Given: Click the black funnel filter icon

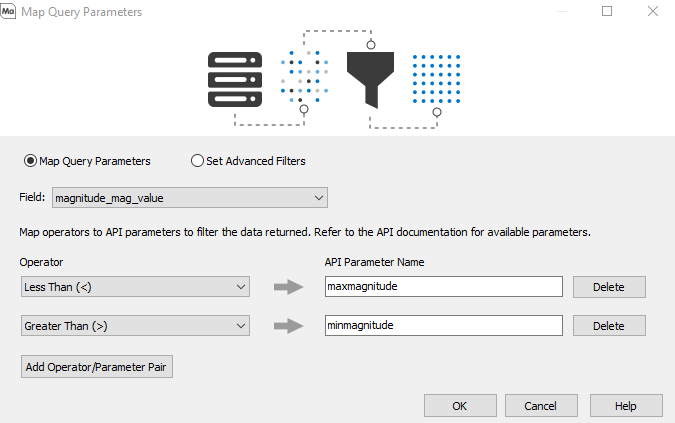Looking at the screenshot, I should (370, 80).
